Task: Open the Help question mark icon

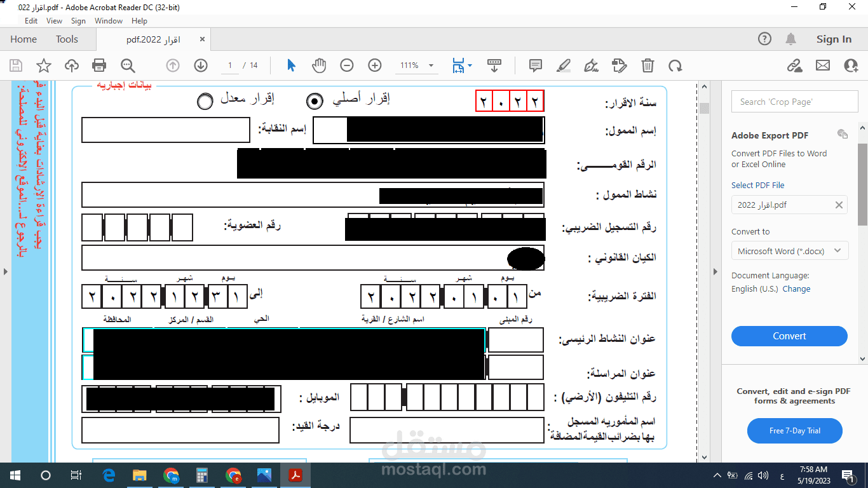Action: coord(765,39)
